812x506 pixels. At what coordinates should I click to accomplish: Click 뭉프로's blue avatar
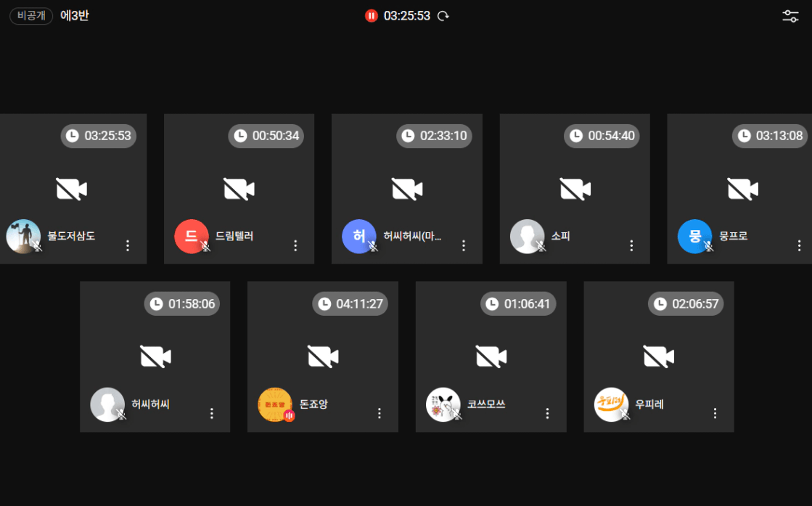(x=695, y=236)
